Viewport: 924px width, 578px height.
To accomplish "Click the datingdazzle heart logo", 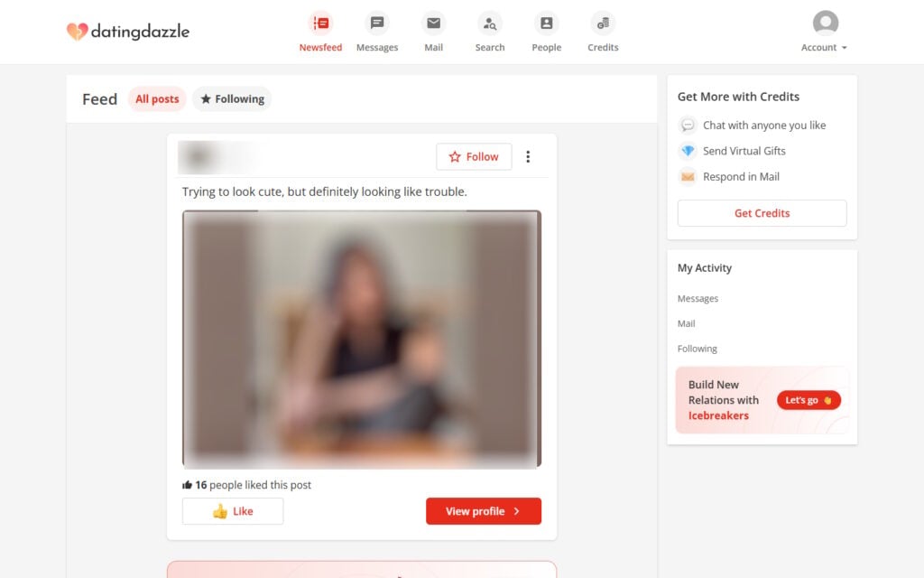I will (78, 32).
